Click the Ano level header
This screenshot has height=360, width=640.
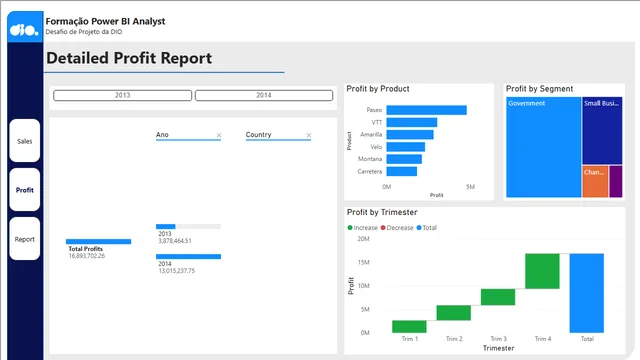[x=162, y=135]
